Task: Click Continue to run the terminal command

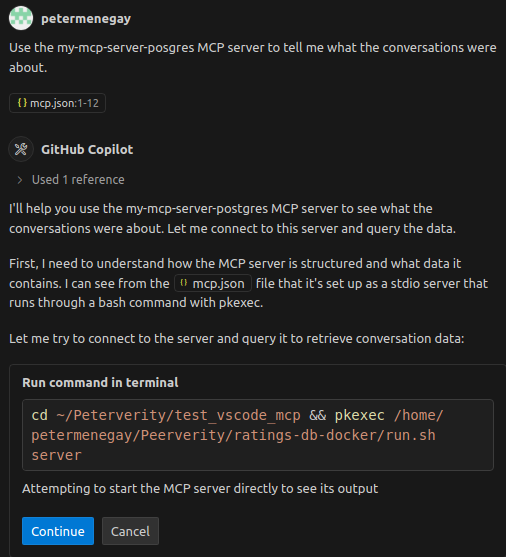Action: pos(58,531)
